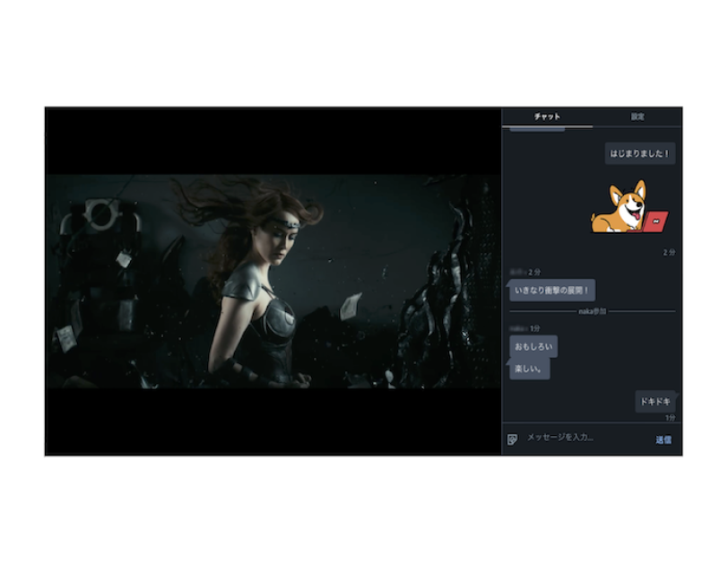Screen dimensions: 728x565
Task: Select the はじまりました！ message bubble
Action: tap(640, 153)
